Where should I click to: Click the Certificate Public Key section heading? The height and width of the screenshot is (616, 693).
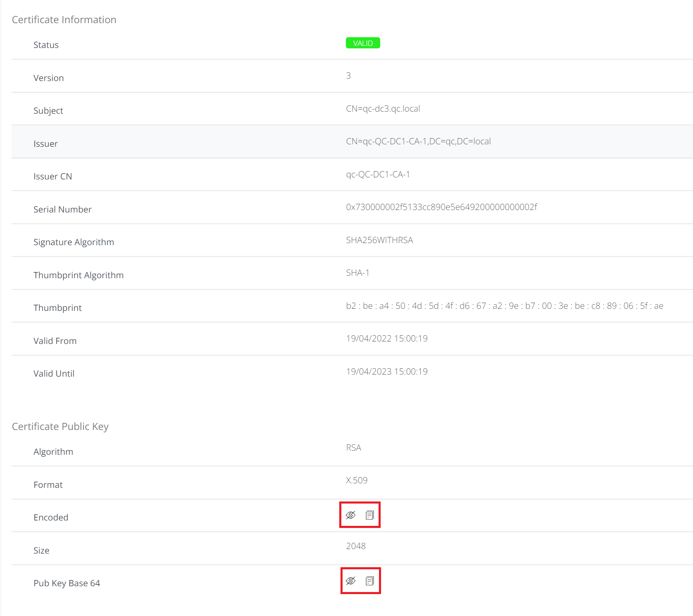(x=60, y=427)
